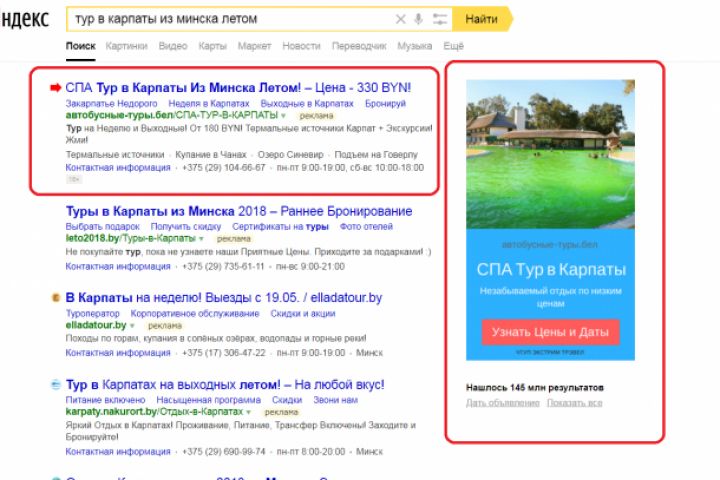Click the elladatour.by result favicon
This screenshot has height=480, width=720.
click(56, 298)
